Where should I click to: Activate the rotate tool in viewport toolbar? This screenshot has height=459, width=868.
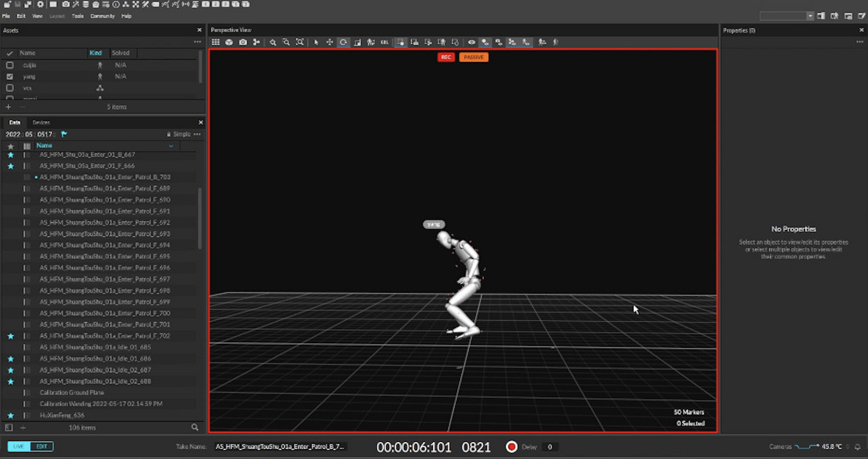[343, 42]
